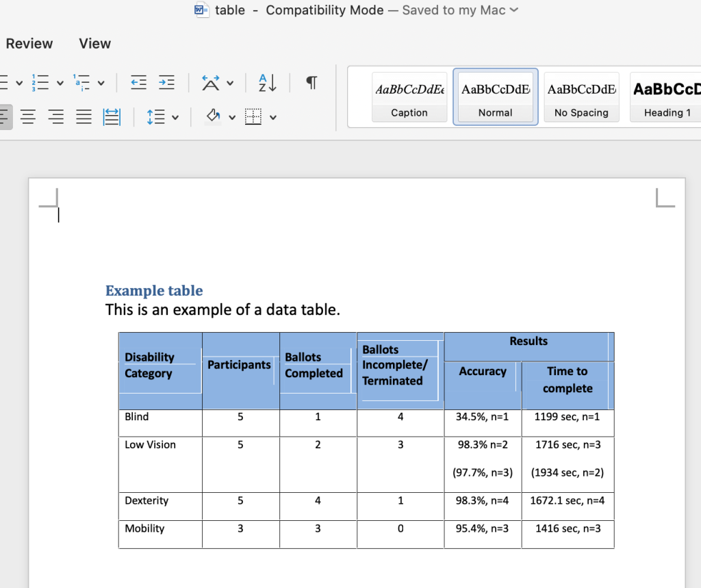The height and width of the screenshot is (588, 701).
Task: Sort paragraphs alphabetically with the A-Z icon
Action: tap(266, 82)
